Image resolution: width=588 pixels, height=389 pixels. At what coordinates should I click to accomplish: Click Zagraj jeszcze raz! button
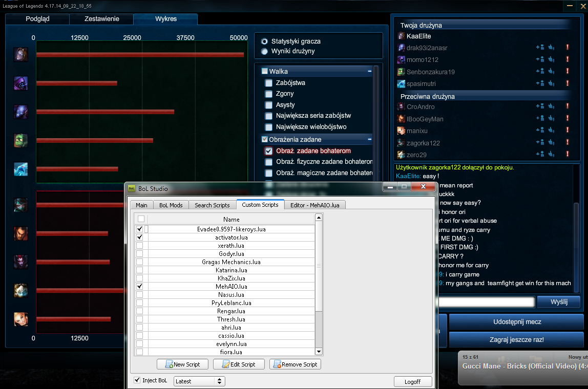coord(517,340)
